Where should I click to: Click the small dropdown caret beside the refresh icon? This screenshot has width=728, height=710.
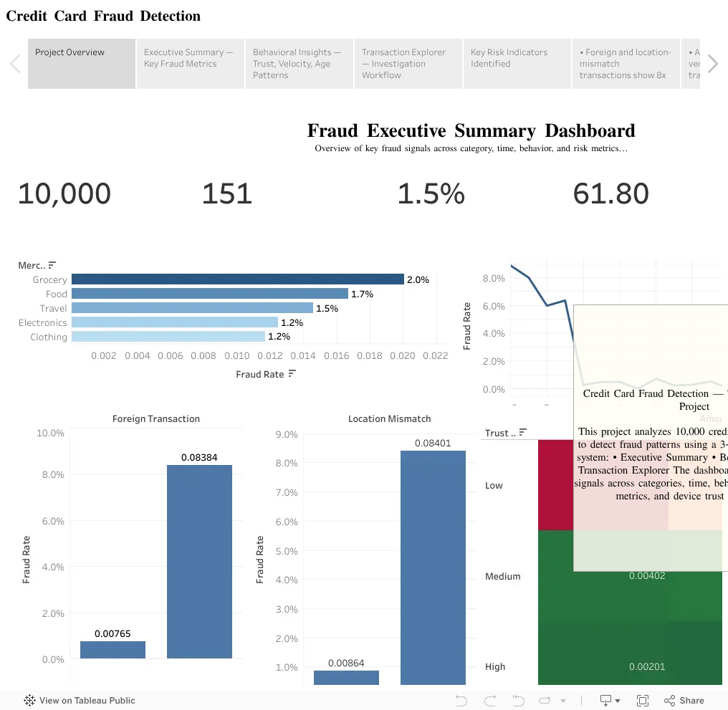563,701
